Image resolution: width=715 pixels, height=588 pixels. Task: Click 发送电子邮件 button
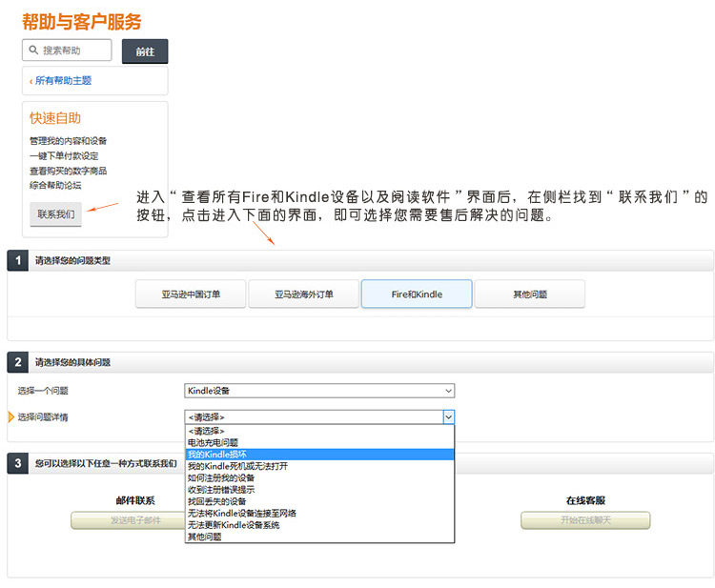tap(128, 520)
